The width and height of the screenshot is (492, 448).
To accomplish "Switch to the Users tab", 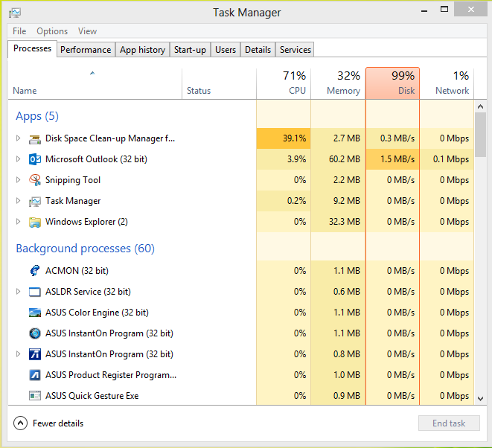I will [x=226, y=50].
